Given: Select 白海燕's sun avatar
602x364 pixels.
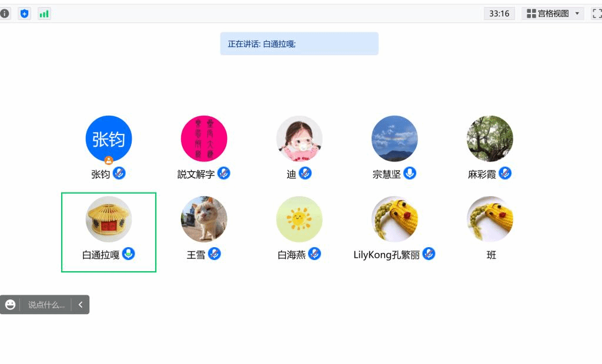Looking at the screenshot, I should [299, 219].
